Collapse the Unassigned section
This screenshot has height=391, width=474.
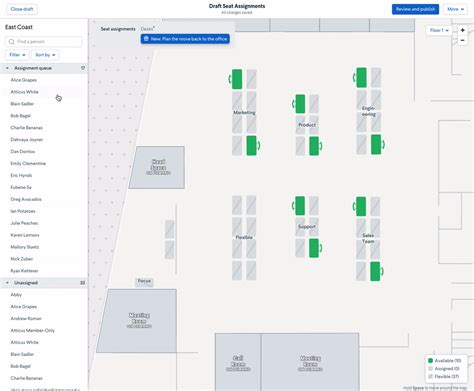click(x=7, y=283)
